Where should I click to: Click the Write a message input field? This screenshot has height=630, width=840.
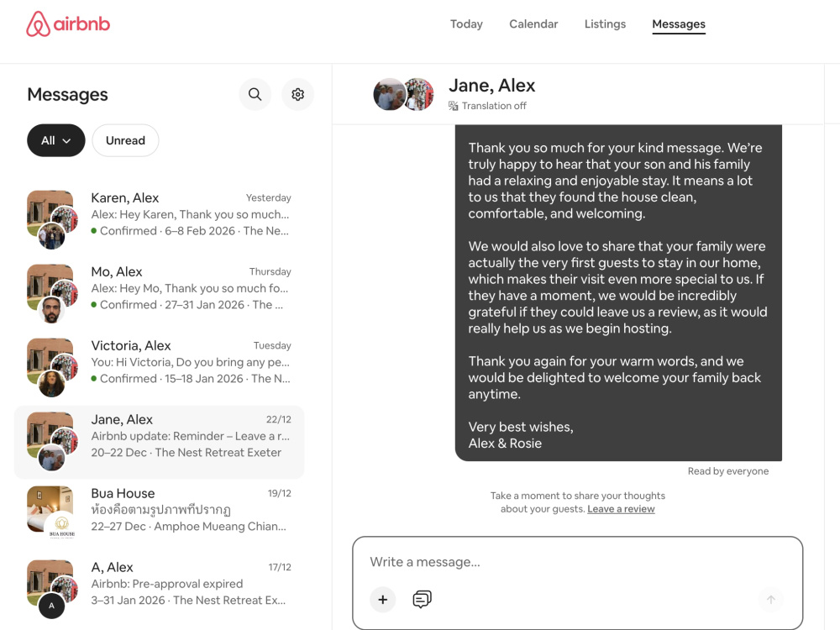click(x=578, y=562)
